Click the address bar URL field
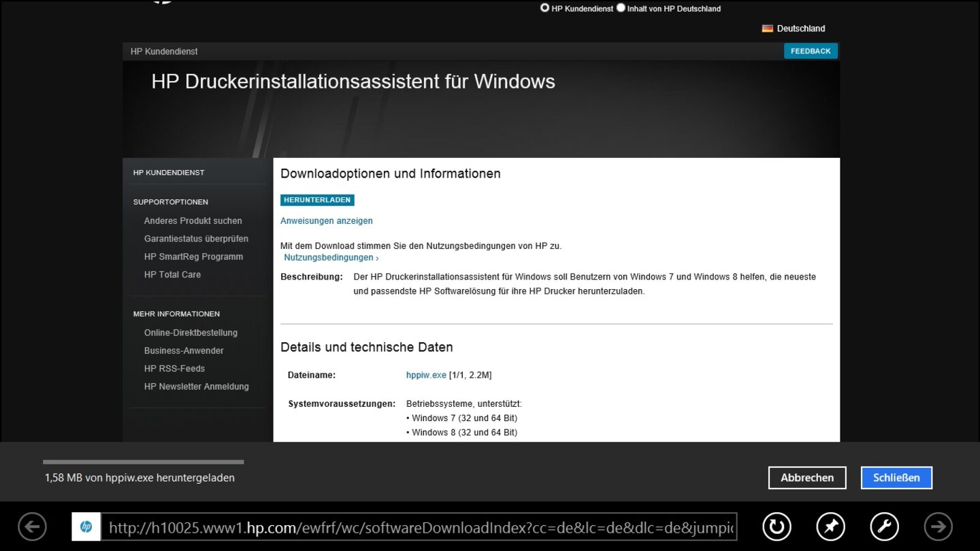980x551 pixels. pos(419,527)
